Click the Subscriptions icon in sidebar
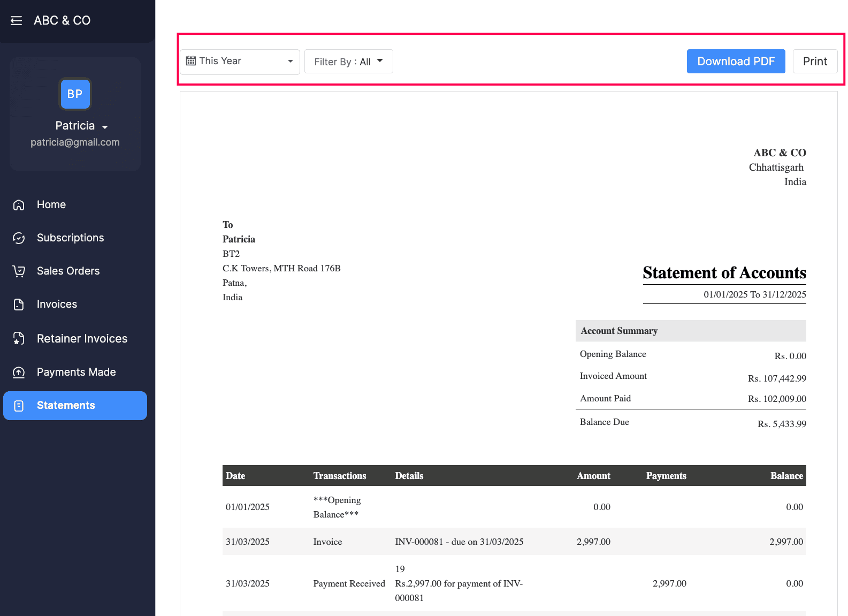 [19, 238]
